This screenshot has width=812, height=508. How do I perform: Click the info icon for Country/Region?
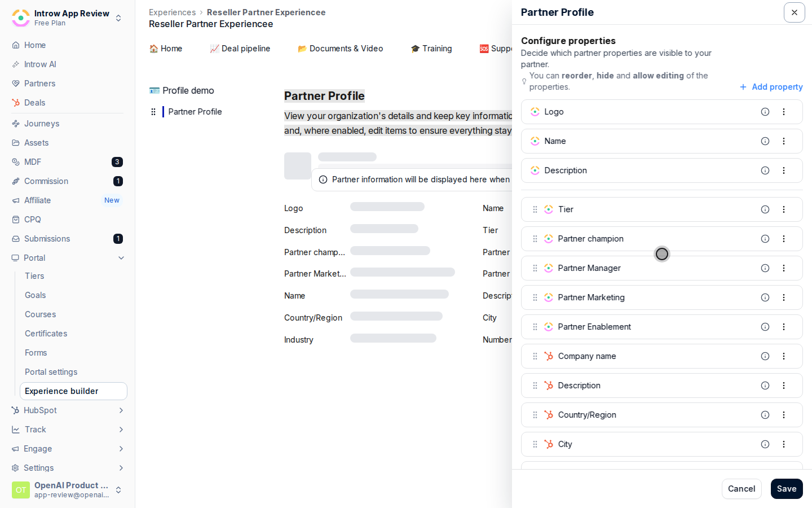click(x=765, y=415)
